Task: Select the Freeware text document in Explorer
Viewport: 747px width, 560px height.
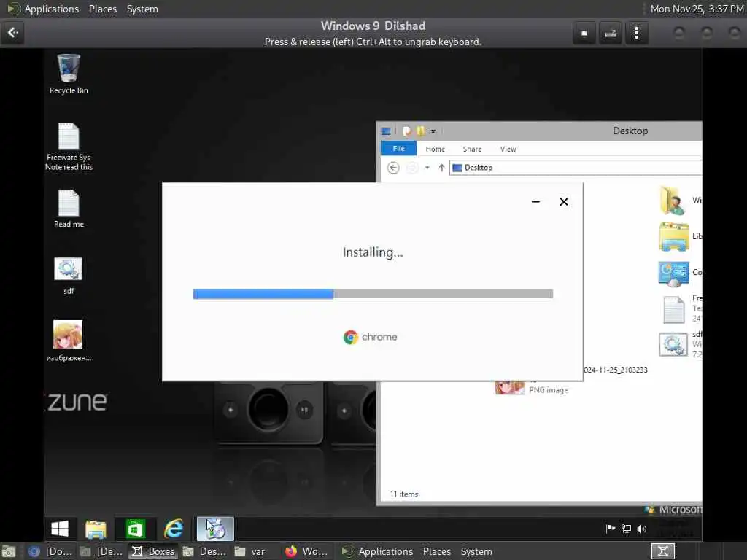Action: pyautogui.click(x=673, y=309)
